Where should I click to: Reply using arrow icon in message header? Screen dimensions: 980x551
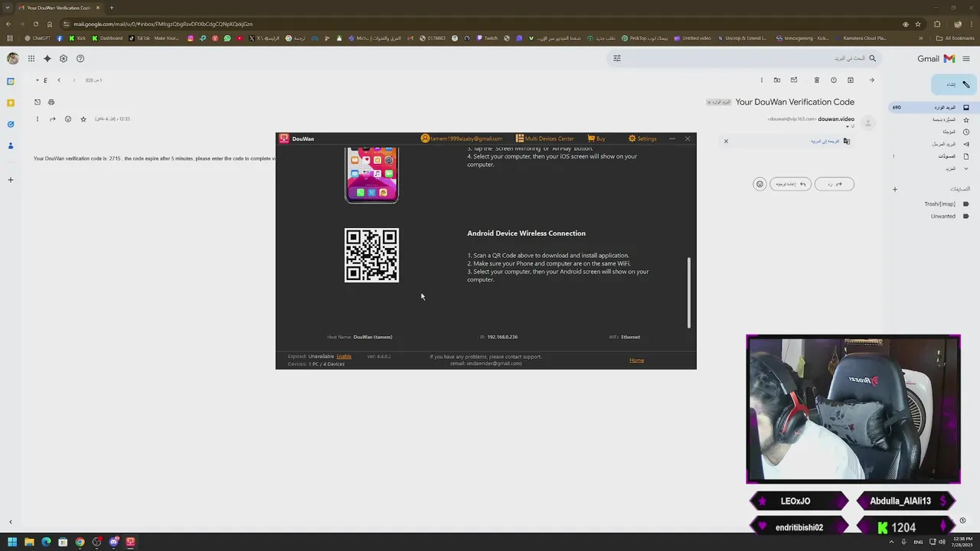pos(52,119)
